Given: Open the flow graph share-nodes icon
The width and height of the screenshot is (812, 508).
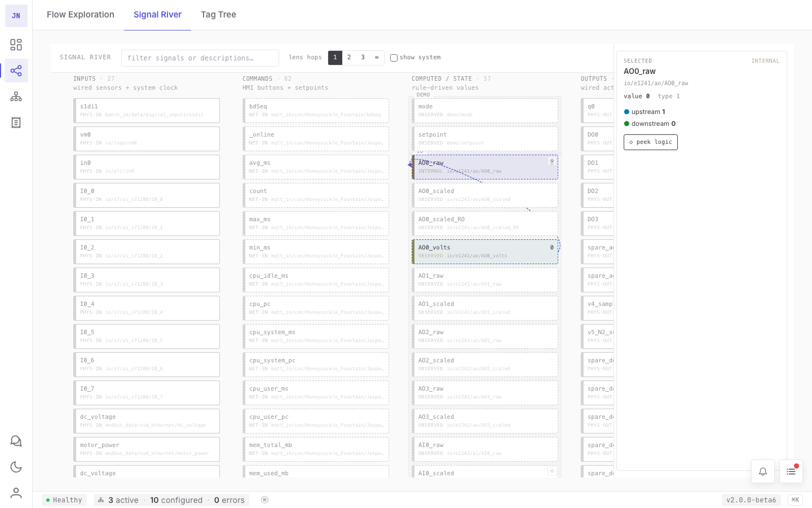Looking at the screenshot, I should click(x=16, y=71).
